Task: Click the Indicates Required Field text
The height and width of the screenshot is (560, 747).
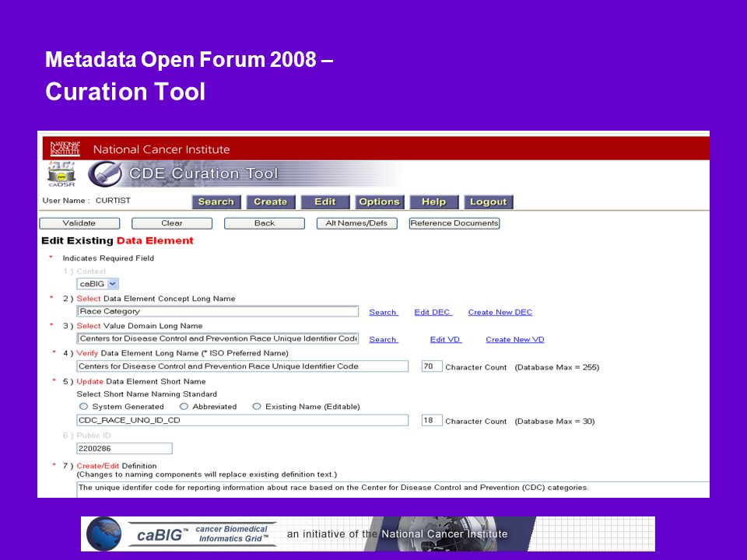Action: (108, 258)
